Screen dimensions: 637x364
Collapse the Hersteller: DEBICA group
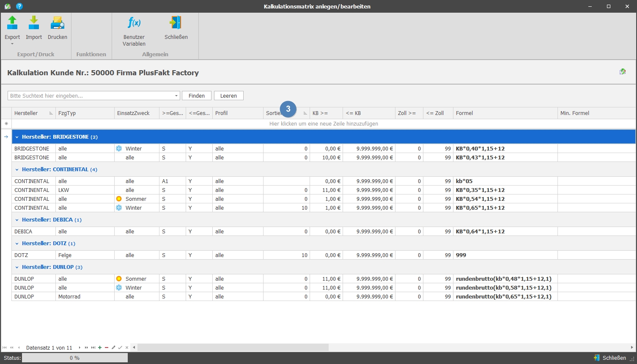tap(17, 220)
